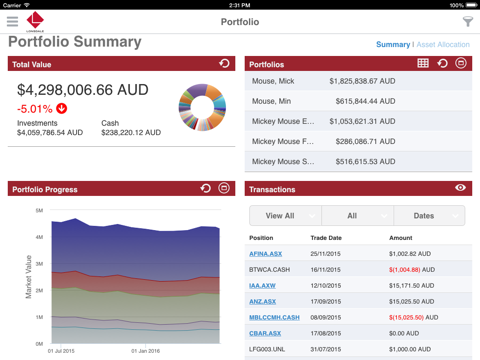Switch to the Asset Allocation tab

coord(443,44)
